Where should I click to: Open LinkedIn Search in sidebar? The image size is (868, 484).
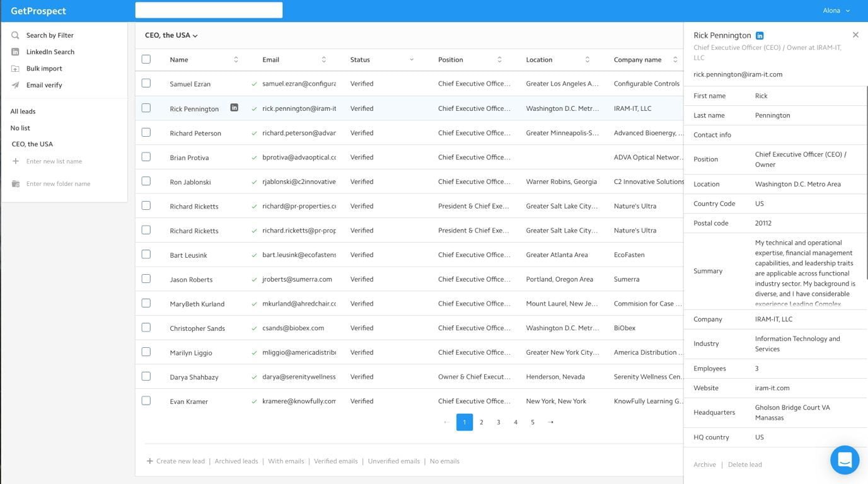[50, 52]
